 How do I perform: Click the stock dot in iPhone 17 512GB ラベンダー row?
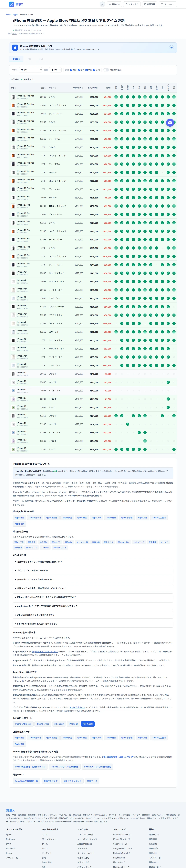point(145,441)
